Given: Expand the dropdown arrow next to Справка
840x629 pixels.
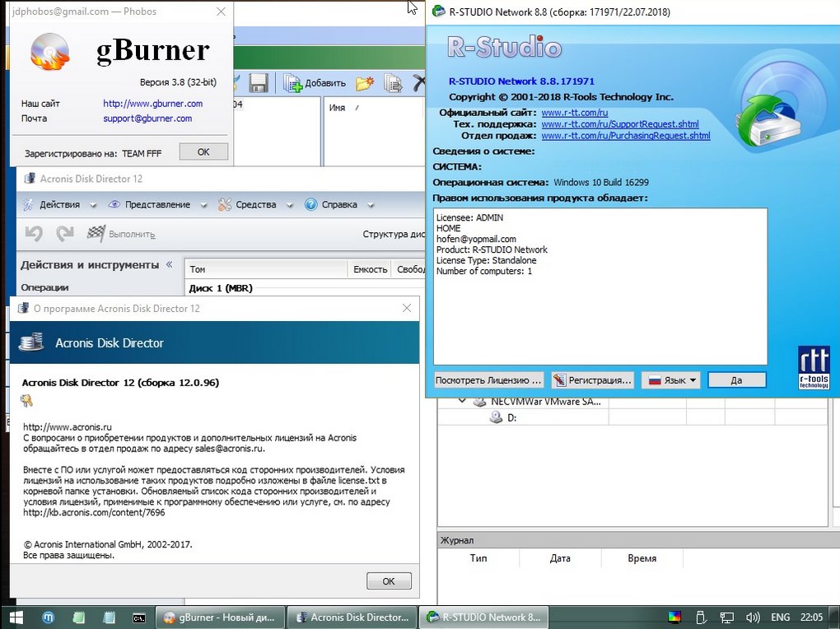Looking at the screenshot, I should coord(371,205).
